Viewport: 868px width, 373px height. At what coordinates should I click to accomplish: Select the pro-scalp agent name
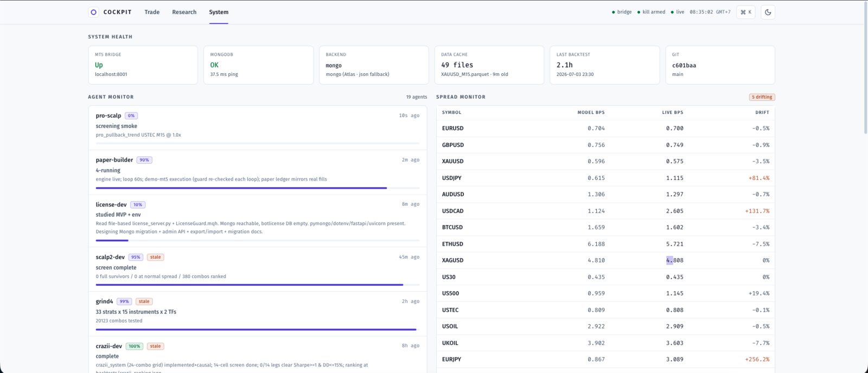pos(108,115)
